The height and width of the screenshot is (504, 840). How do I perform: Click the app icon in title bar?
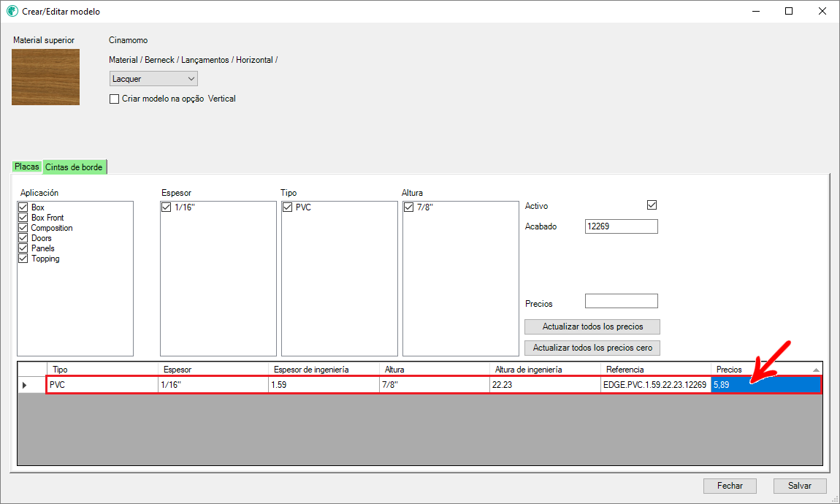pos(12,12)
